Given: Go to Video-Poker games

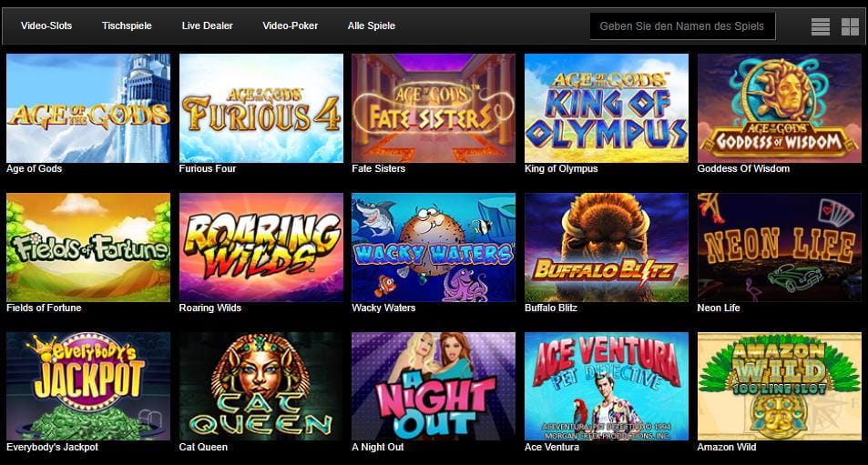Looking at the screenshot, I should pyautogui.click(x=290, y=25).
